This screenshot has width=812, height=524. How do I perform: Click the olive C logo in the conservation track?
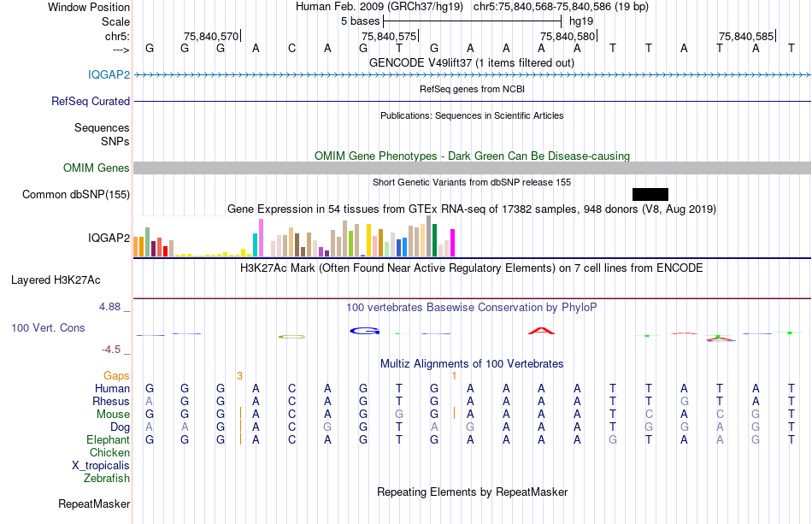click(x=292, y=337)
